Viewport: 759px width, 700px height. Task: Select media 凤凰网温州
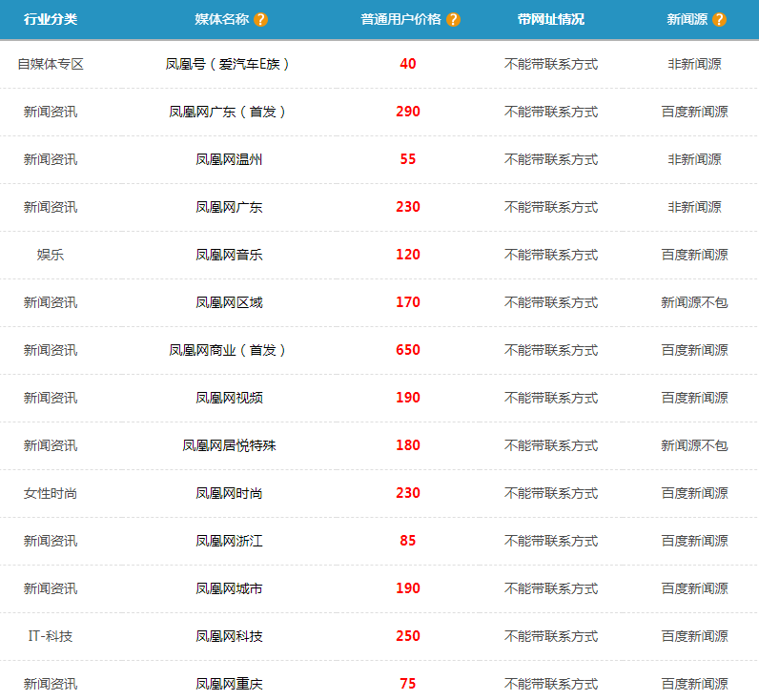pos(229,159)
